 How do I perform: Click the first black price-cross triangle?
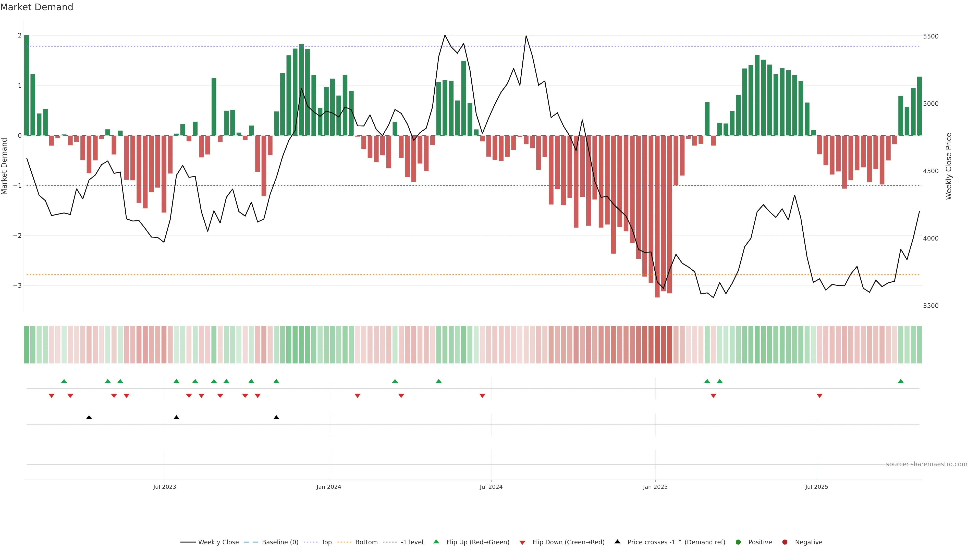[89, 418]
